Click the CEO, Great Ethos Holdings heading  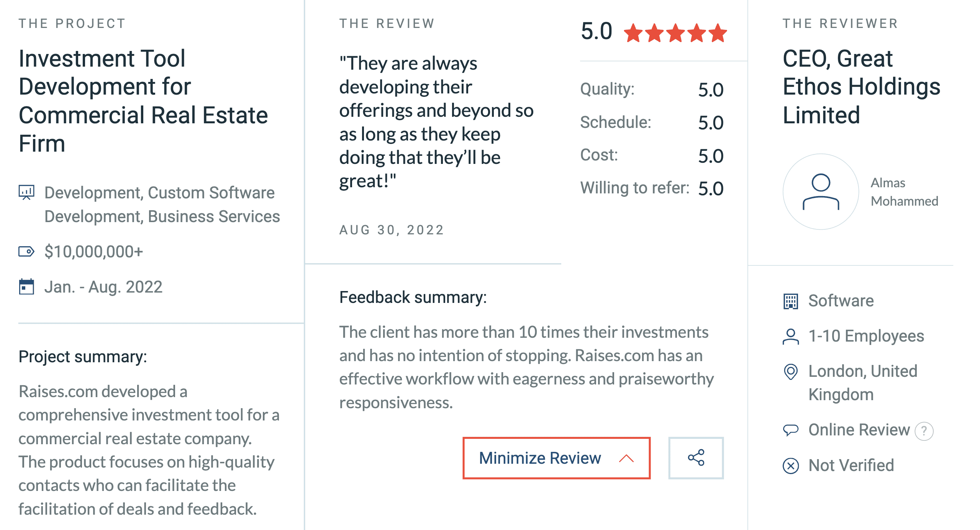tap(861, 87)
